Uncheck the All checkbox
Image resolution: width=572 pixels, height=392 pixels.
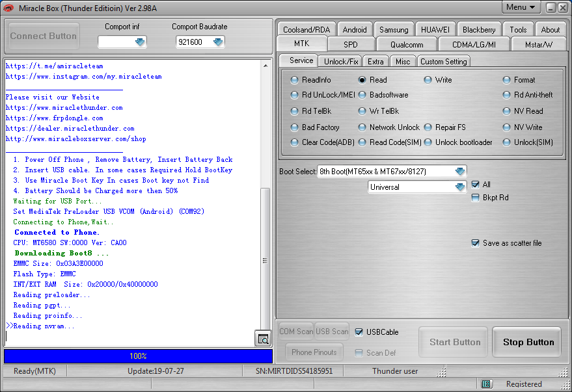(x=475, y=185)
